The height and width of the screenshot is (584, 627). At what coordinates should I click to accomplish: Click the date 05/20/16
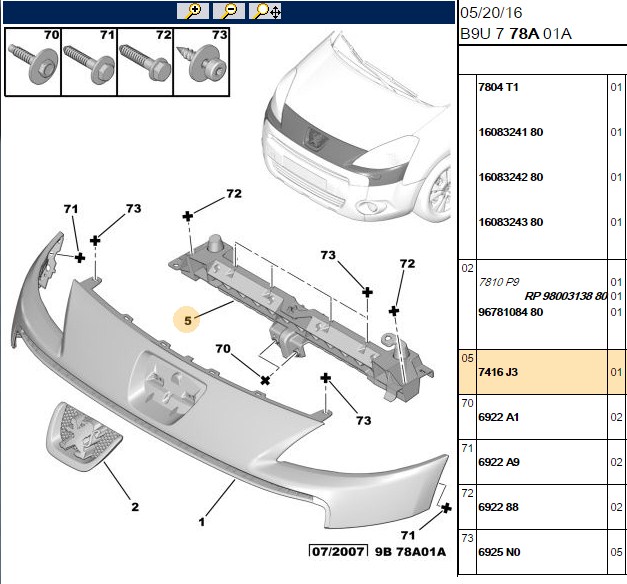click(491, 12)
